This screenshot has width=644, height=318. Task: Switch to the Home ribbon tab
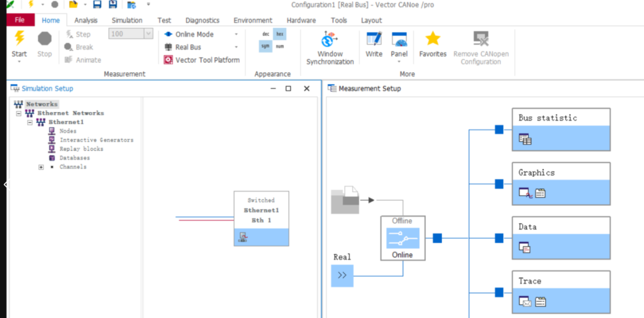coord(51,20)
